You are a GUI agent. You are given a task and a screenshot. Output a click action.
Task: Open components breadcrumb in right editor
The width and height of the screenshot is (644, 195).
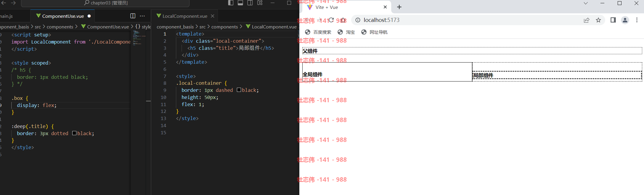224,27
